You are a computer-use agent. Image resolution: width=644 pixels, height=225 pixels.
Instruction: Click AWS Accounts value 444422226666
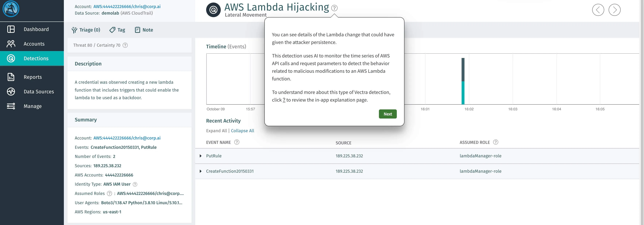coord(119,175)
